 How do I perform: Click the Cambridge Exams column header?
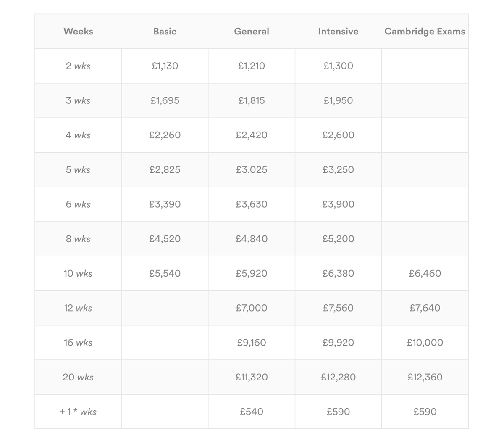(x=425, y=32)
